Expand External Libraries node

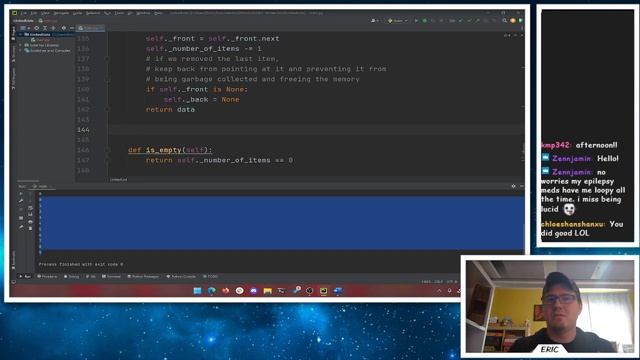(20, 45)
